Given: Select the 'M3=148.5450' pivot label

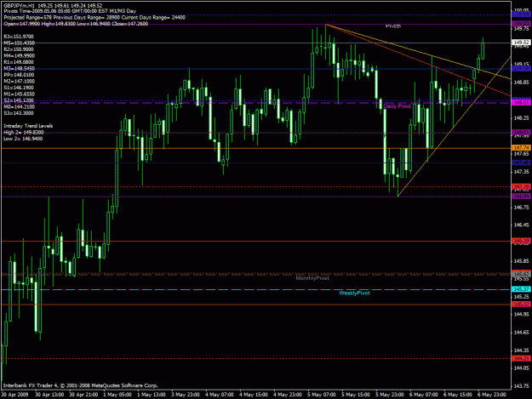Looking at the screenshot, I should tap(19, 68).
